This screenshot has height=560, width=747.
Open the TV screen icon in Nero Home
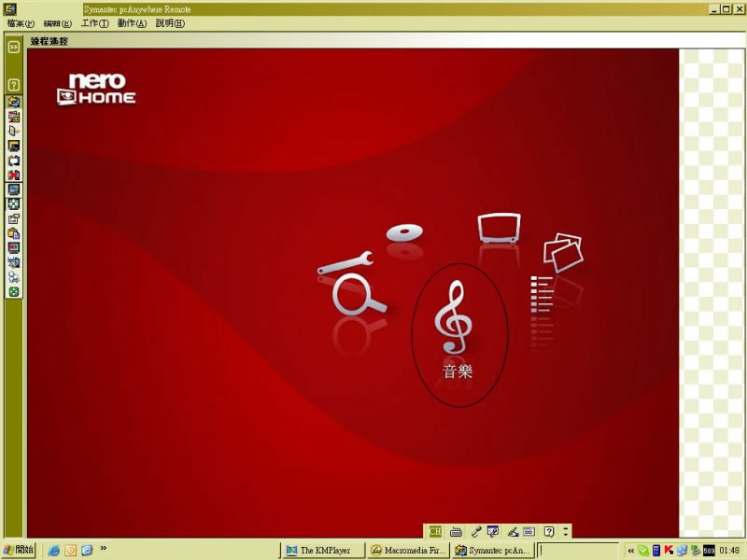tap(497, 229)
